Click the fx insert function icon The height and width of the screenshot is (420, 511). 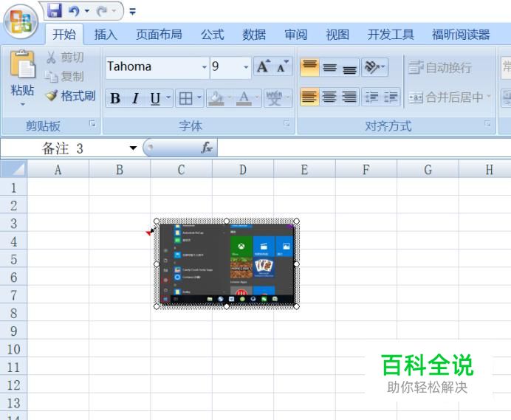pyautogui.click(x=207, y=148)
